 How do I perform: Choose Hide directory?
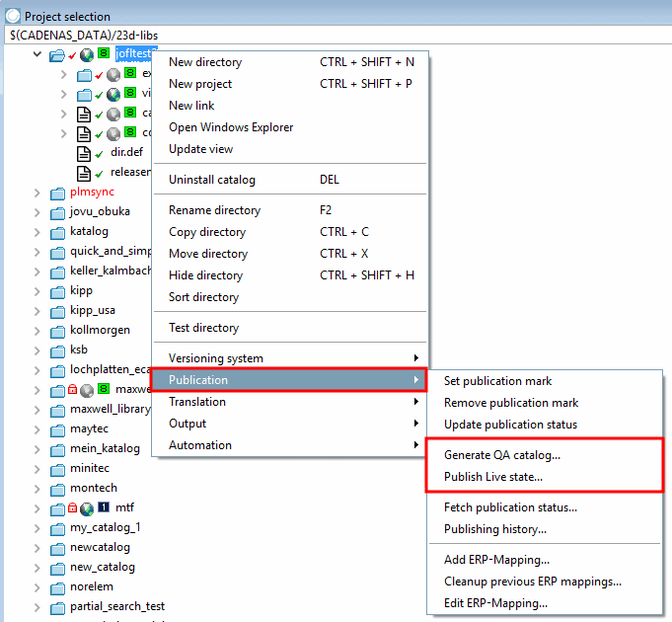tap(290, 275)
